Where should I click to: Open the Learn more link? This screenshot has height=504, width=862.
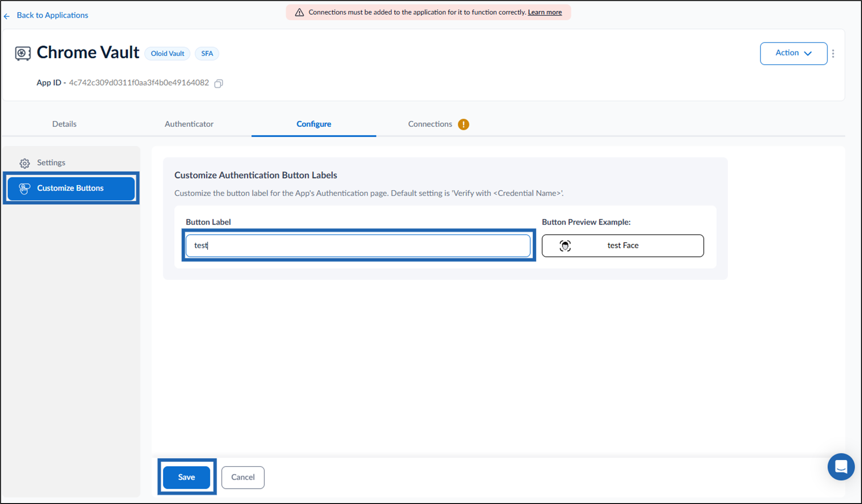click(544, 12)
